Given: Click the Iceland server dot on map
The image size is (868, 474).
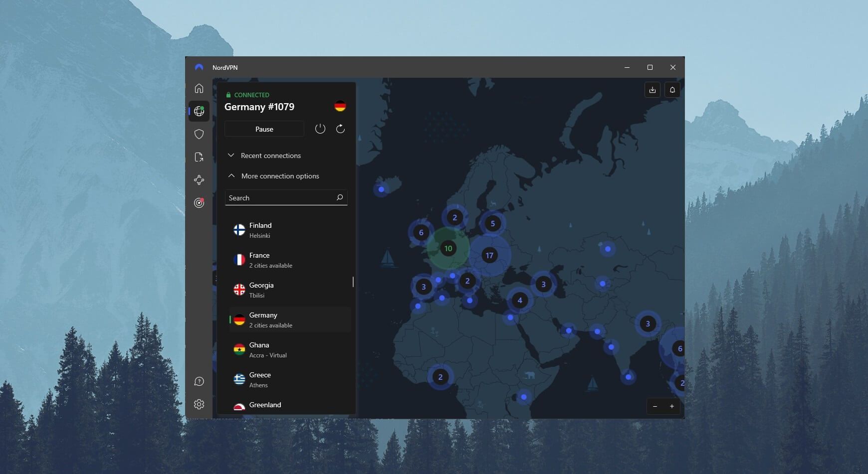Looking at the screenshot, I should point(381,189).
